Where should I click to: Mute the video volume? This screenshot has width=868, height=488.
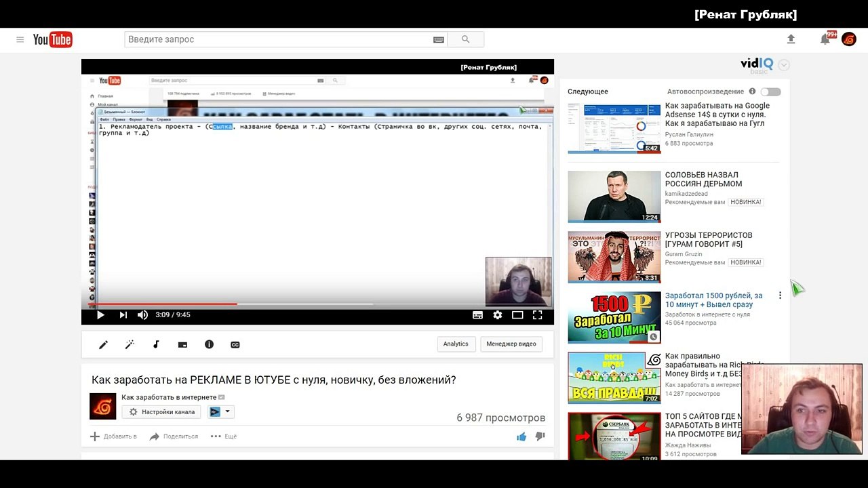click(142, 314)
